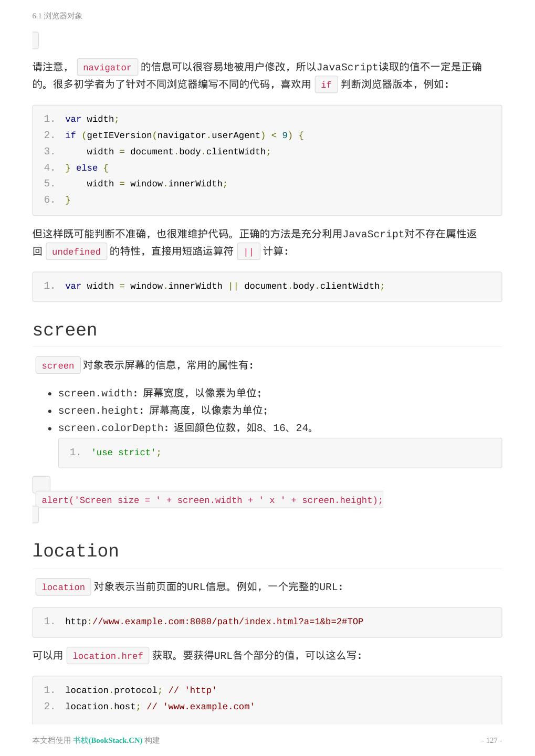Viewport: 535px width, 756px height.
Task: Click the '||' operator code tag
Action: tap(248, 251)
